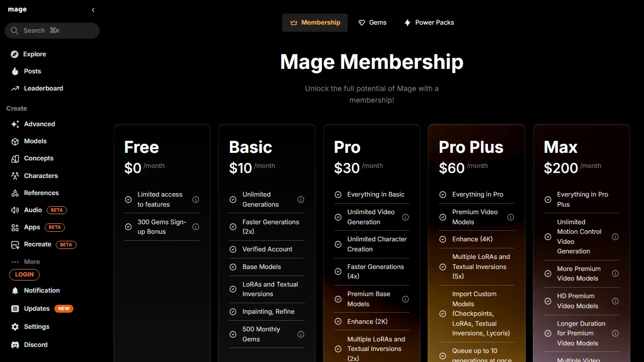Open the Updates icon in sidebar
The width and height of the screenshot is (644, 362).
[x=15, y=309]
